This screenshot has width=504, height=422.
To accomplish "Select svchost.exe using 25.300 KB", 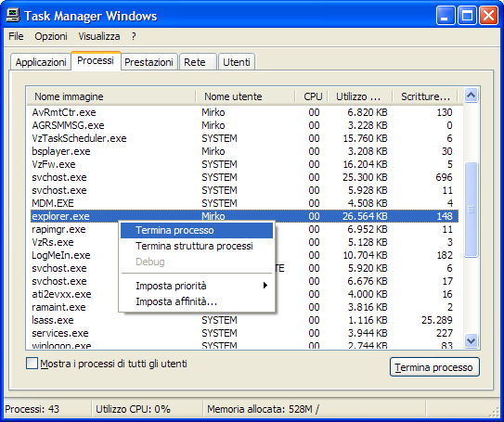I will point(244,177).
